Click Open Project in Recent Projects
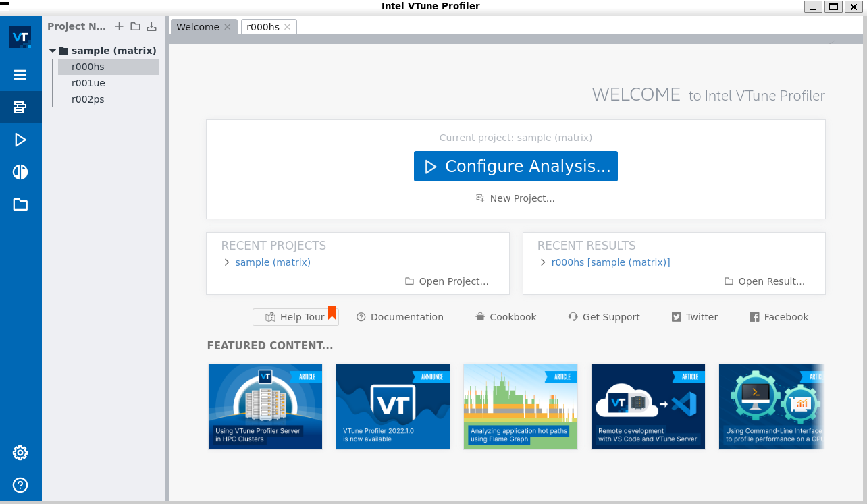The image size is (867, 504). tap(447, 281)
